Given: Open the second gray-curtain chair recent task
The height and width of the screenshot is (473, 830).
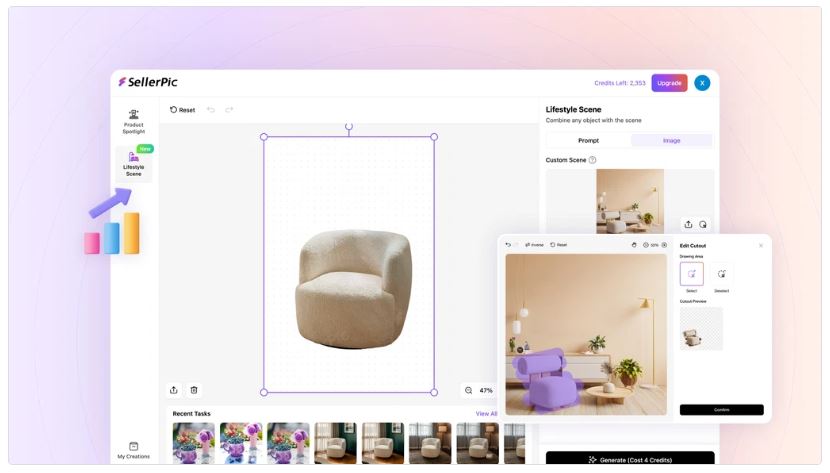Looking at the screenshot, I should 477,443.
